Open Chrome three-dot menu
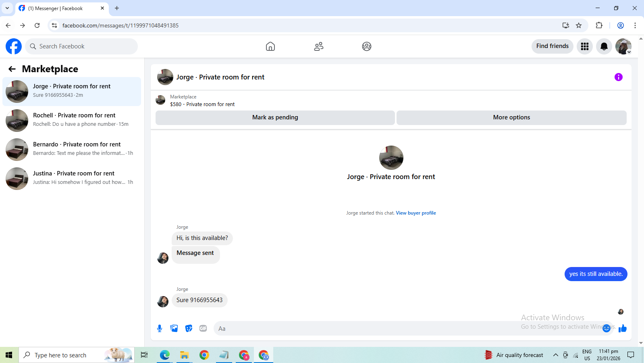The image size is (644, 363). (635, 25)
